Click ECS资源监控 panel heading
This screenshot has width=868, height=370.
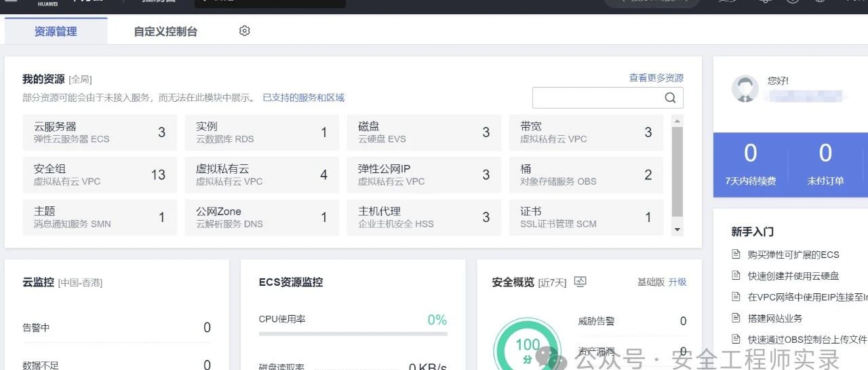[x=291, y=282]
